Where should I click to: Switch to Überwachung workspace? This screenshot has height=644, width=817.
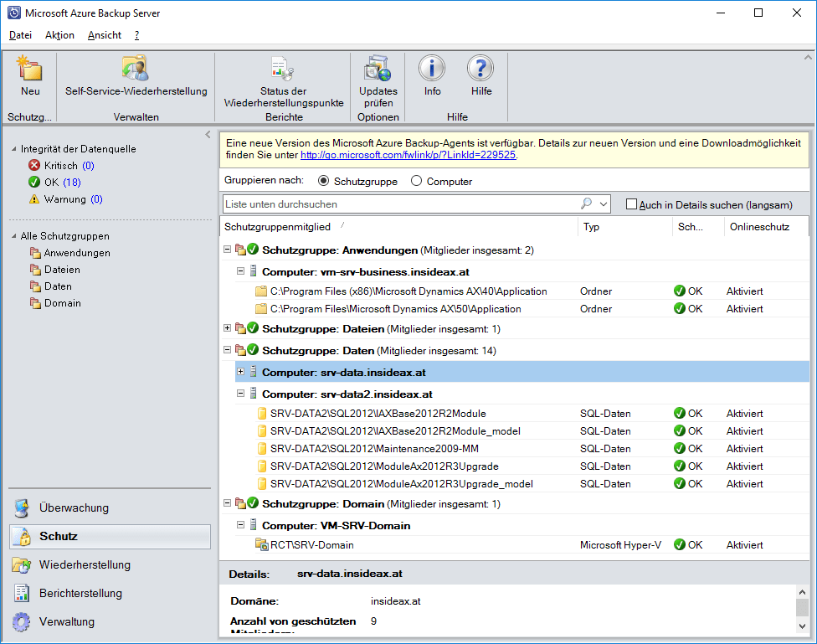74,508
